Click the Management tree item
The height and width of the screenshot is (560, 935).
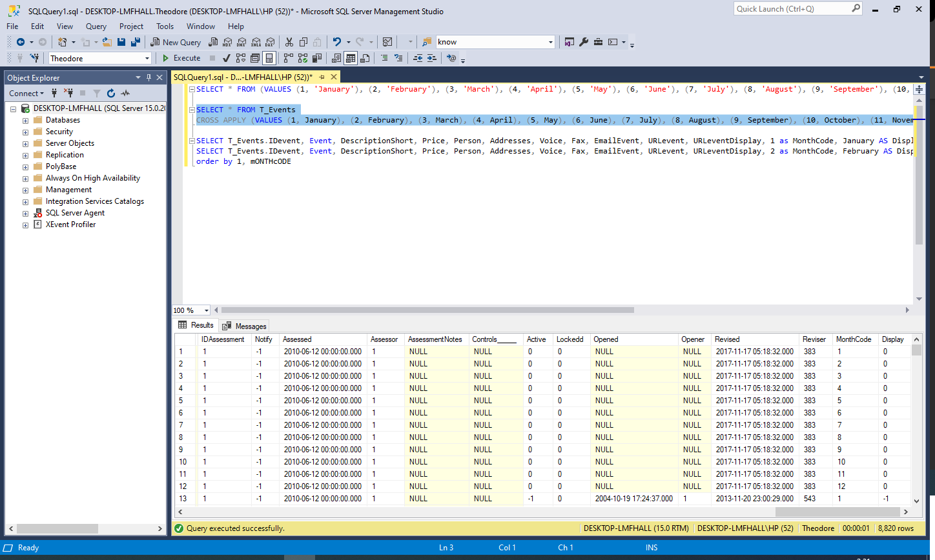tap(68, 190)
